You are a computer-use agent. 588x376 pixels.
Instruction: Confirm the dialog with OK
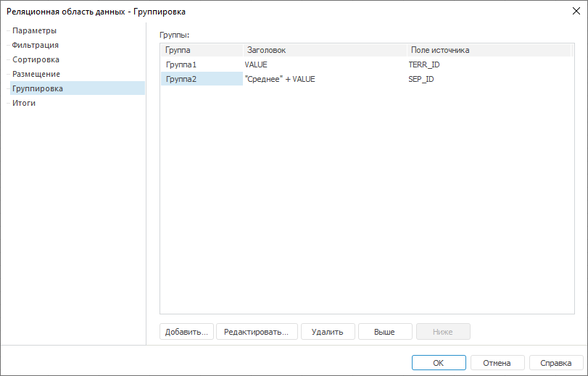point(439,363)
